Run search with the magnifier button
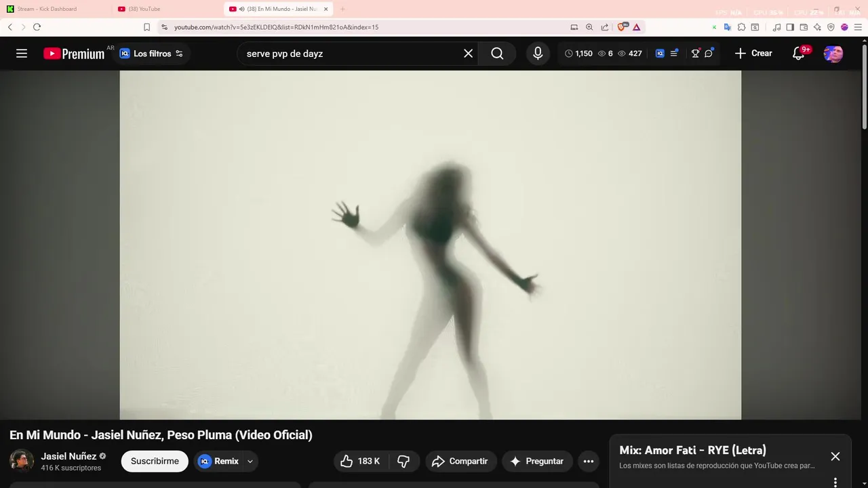The width and height of the screenshot is (868, 488). click(497, 54)
